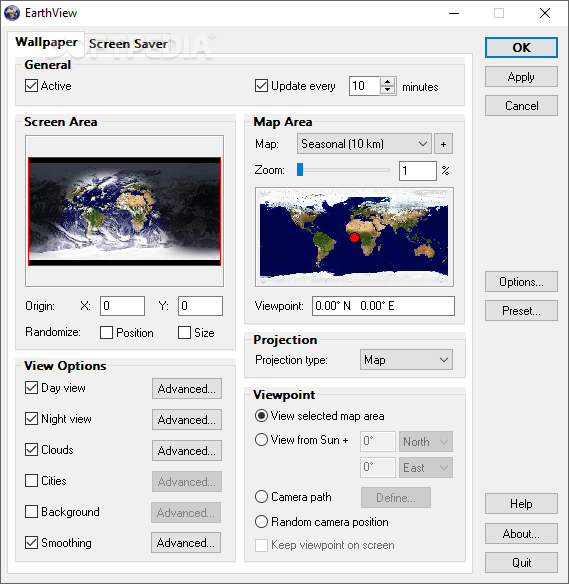
Task: Click the update minutes input field
Action: [x=364, y=86]
